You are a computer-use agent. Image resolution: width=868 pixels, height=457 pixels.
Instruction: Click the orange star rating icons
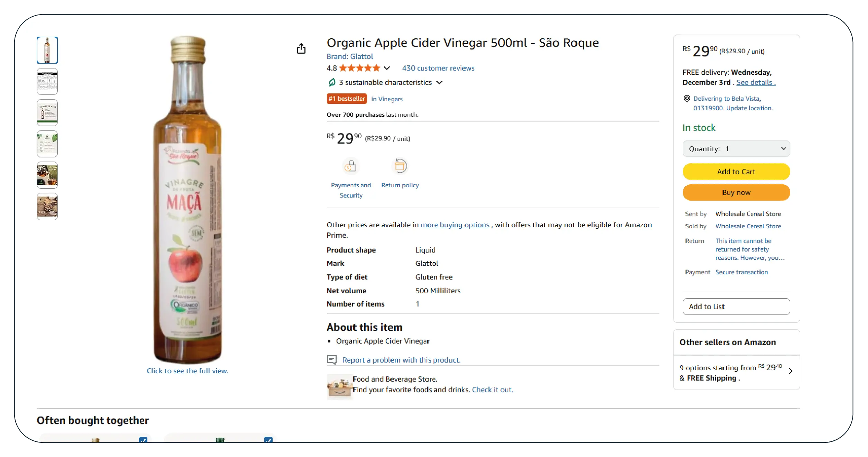coord(359,68)
